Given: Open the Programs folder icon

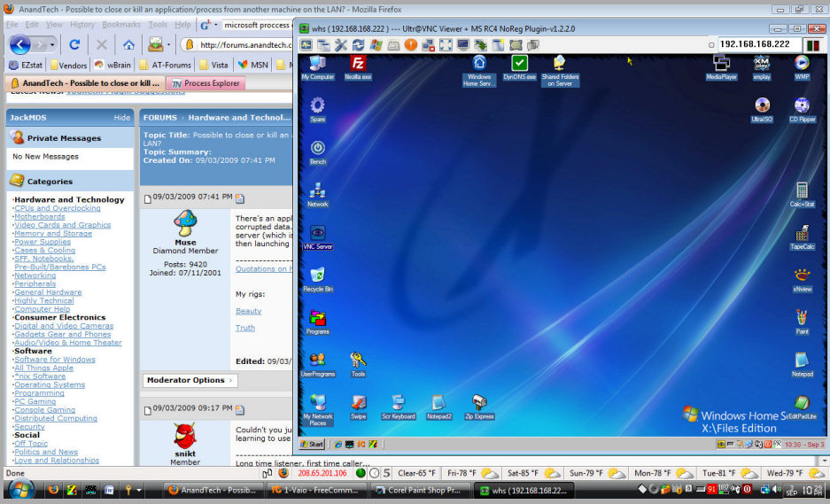Looking at the screenshot, I should (318, 322).
